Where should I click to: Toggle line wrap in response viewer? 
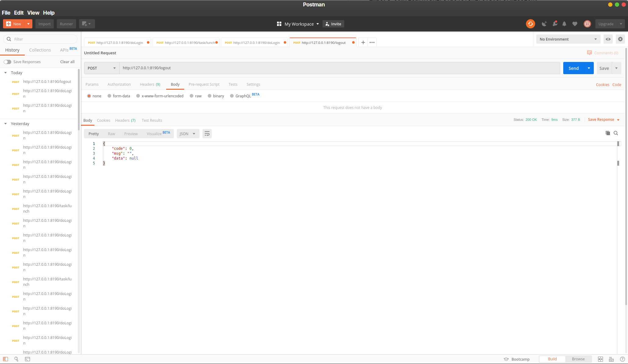point(207,134)
